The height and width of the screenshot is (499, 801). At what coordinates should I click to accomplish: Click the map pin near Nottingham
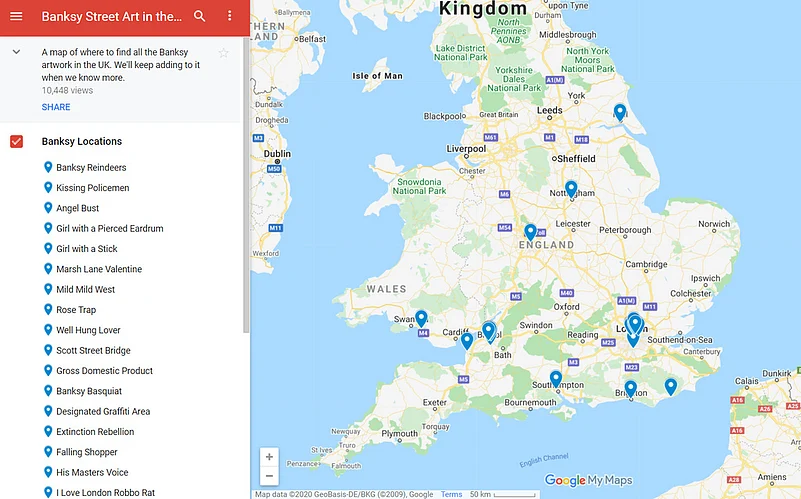(x=571, y=188)
